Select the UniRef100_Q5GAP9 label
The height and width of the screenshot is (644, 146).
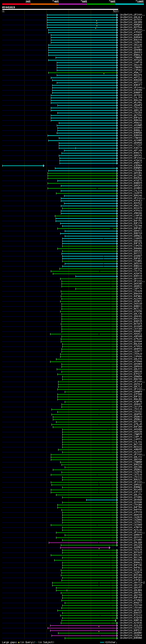[131, 105]
